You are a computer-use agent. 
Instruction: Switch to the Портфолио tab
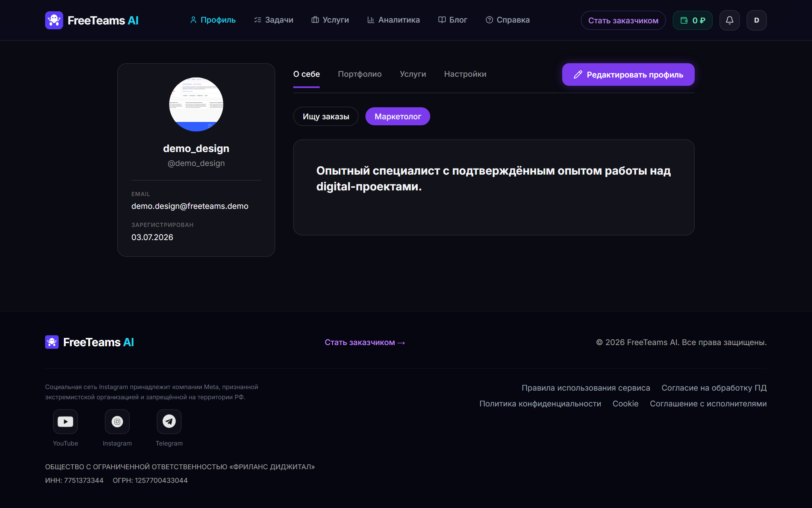[360, 74]
